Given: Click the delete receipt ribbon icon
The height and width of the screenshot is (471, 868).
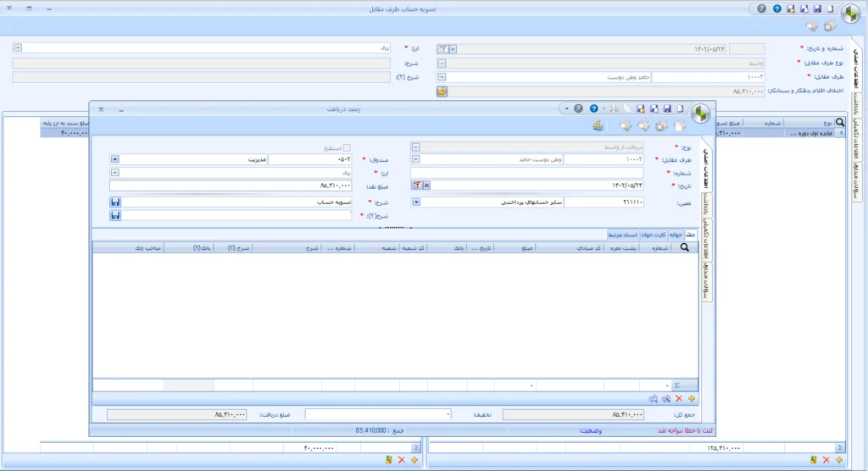Looking at the screenshot, I should [x=661, y=126].
